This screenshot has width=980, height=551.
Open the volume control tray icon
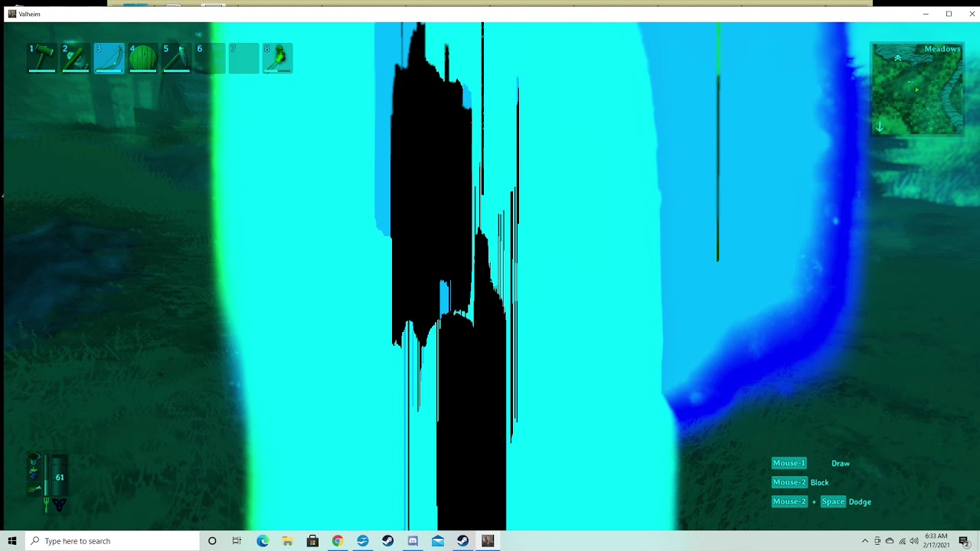tap(914, 541)
